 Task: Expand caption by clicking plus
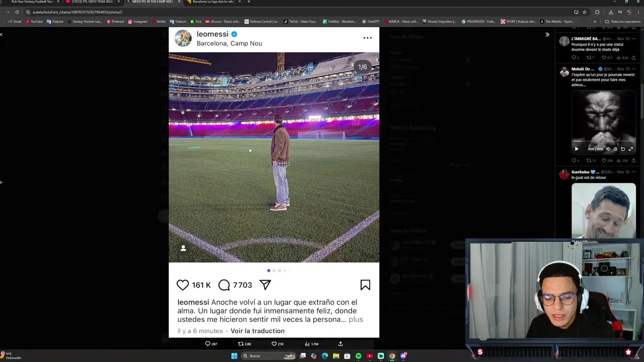(x=356, y=319)
